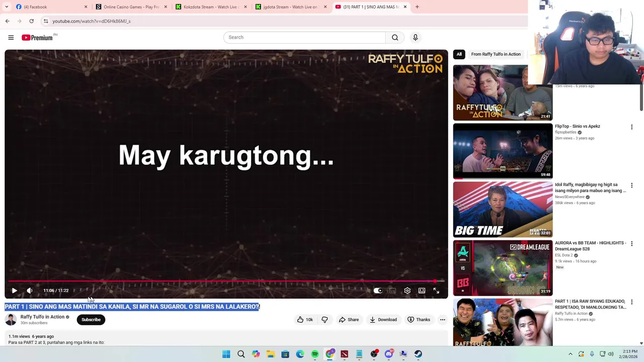Open Spotify from the taskbar

click(315, 354)
